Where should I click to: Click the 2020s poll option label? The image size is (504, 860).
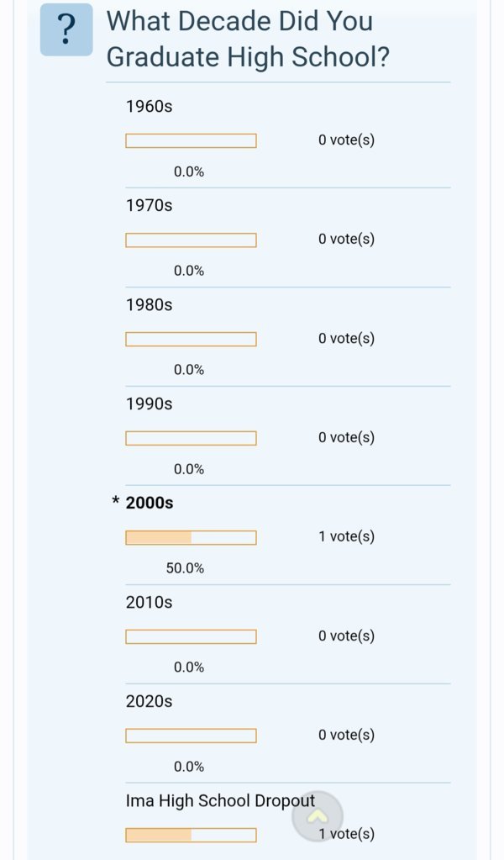(149, 701)
